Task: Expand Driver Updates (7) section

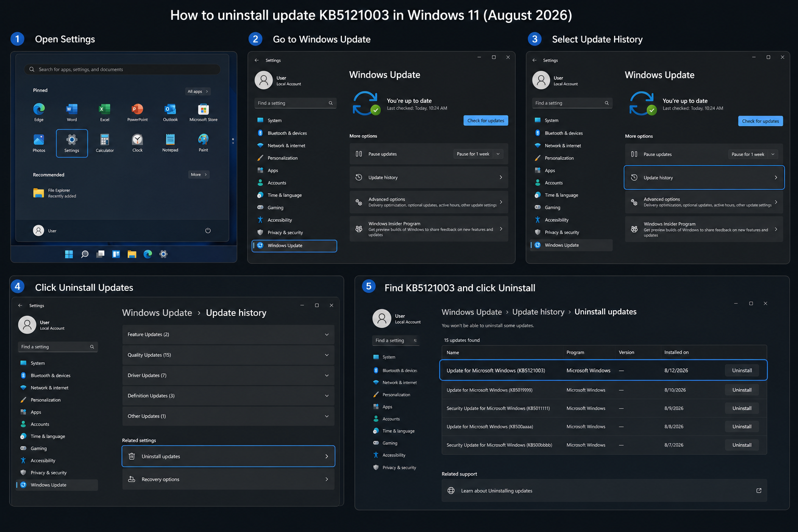Action: coord(228,375)
